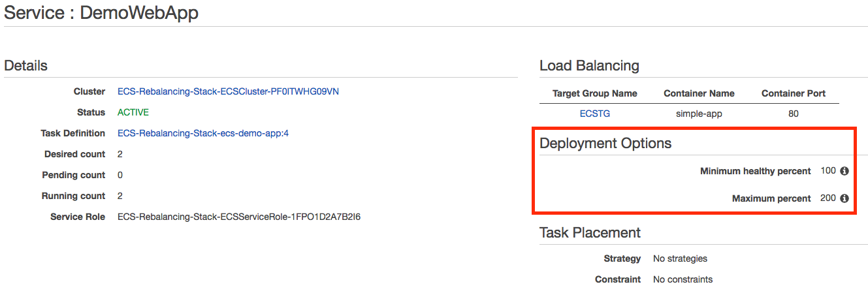Click the Task Placement heading
The width and height of the screenshot is (868, 295).
[590, 232]
